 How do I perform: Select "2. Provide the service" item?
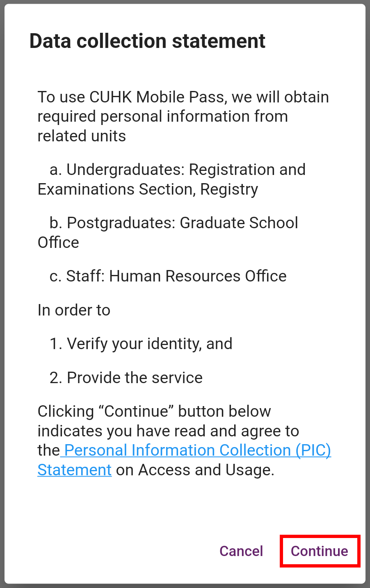coord(126,378)
